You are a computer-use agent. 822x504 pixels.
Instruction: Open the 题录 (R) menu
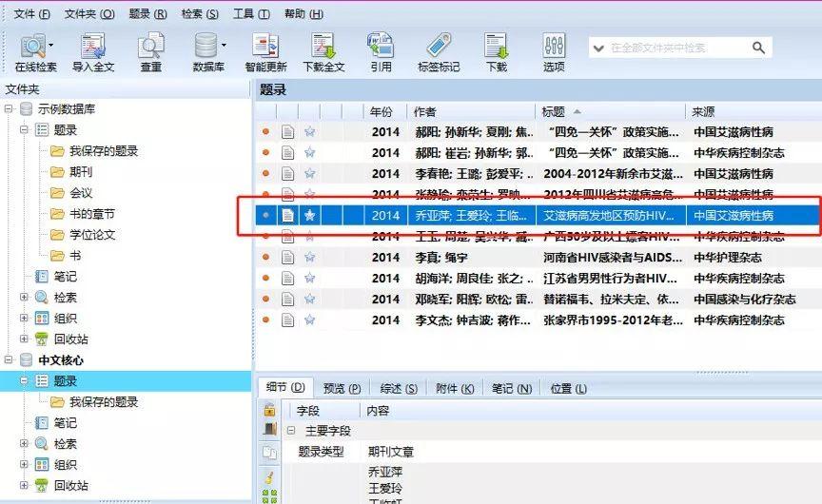147,14
